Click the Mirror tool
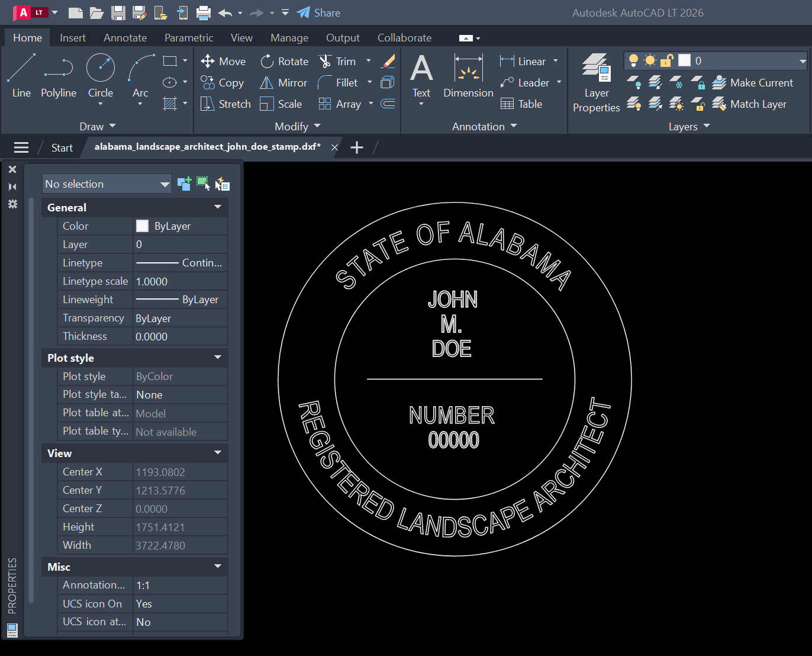Viewport: 812px width, 656px height. pyautogui.click(x=283, y=82)
